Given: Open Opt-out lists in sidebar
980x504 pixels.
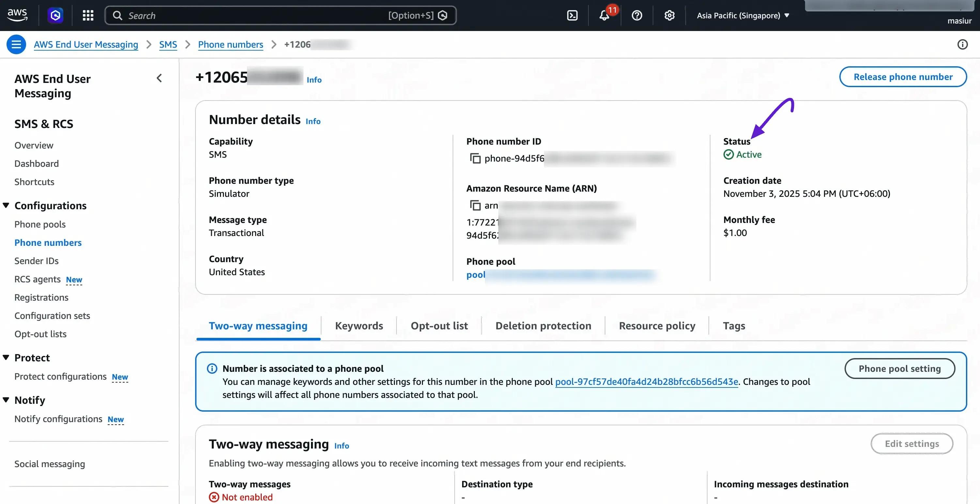Looking at the screenshot, I should (x=40, y=334).
